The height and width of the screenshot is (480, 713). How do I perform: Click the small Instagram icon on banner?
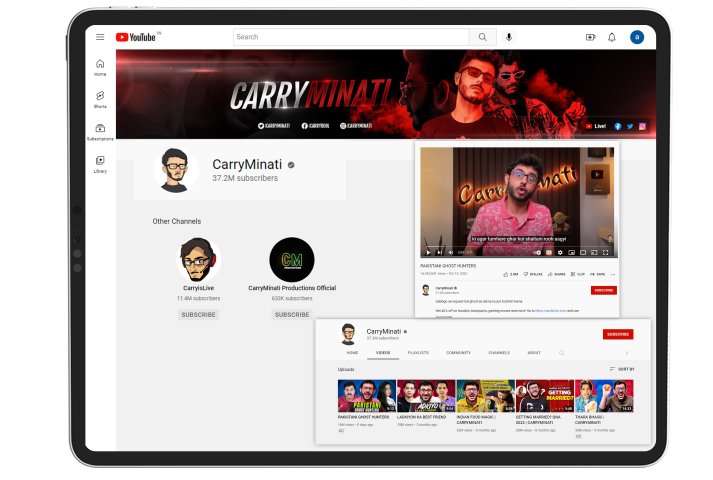pyautogui.click(x=642, y=126)
